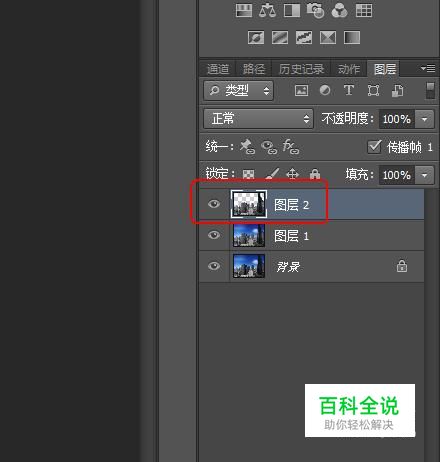
Task: Click the 图层 2 layer name
Action: (x=292, y=205)
